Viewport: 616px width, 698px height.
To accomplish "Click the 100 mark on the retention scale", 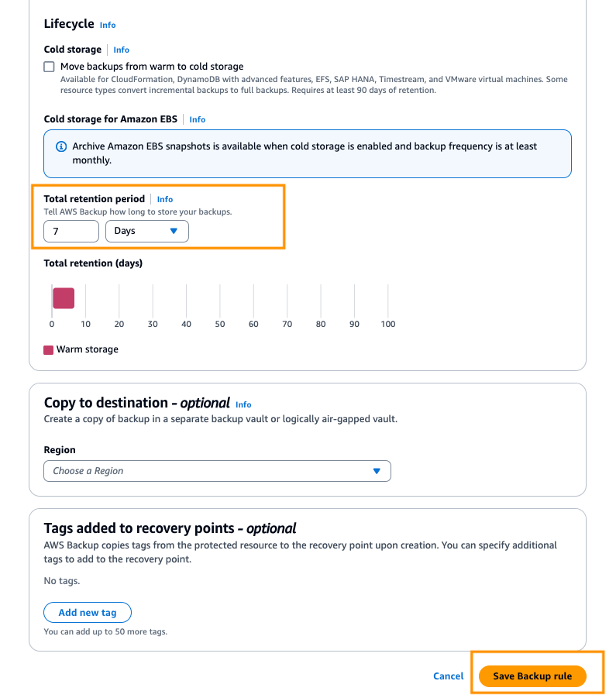I will pyautogui.click(x=387, y=324).
